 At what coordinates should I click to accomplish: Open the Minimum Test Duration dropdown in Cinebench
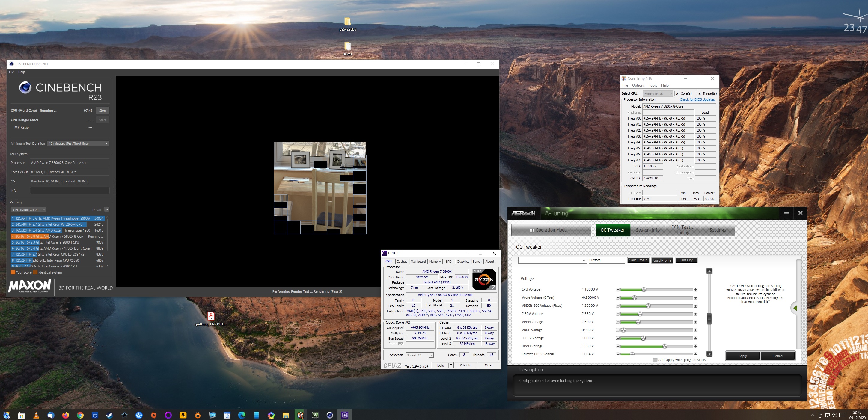point(78,143)
